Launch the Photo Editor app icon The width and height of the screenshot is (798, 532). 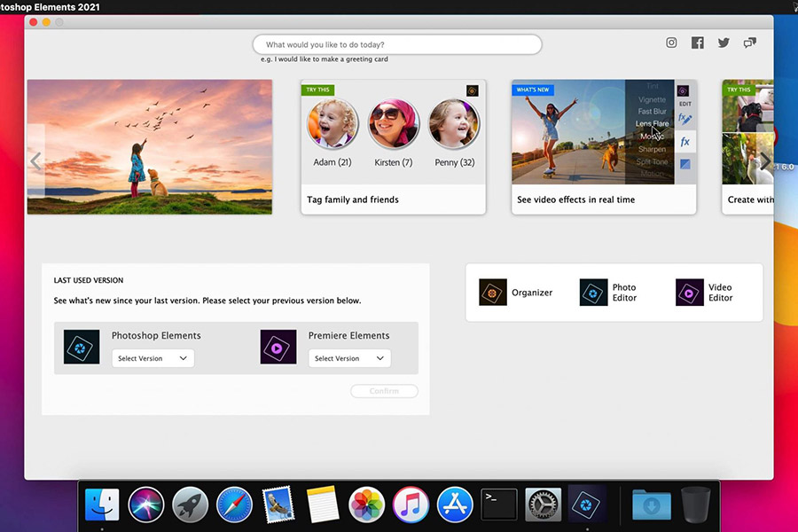pyautogui.click(x=593, y=293)
